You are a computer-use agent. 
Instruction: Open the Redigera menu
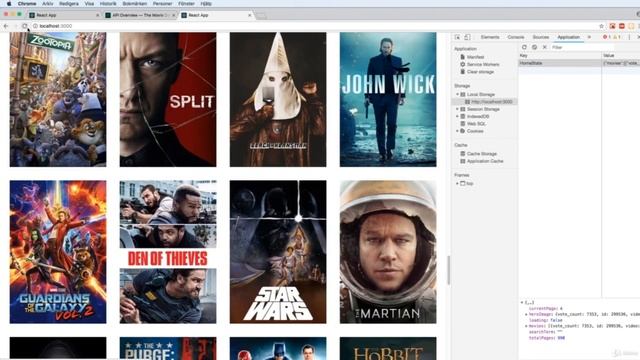click(69, 3)
